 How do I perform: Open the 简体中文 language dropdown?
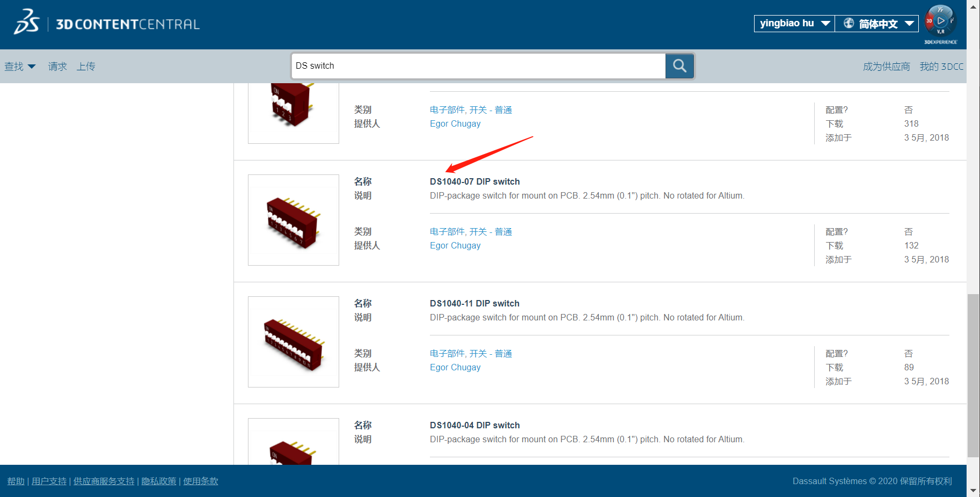coord(877,23)
